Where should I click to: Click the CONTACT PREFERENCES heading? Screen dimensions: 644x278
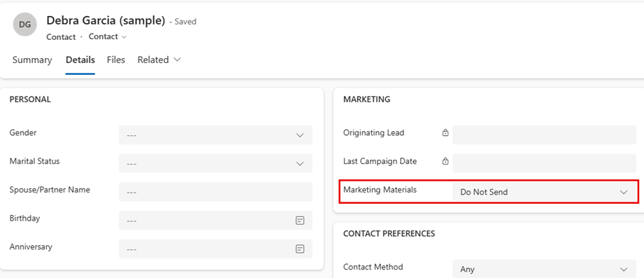point(389,234)
